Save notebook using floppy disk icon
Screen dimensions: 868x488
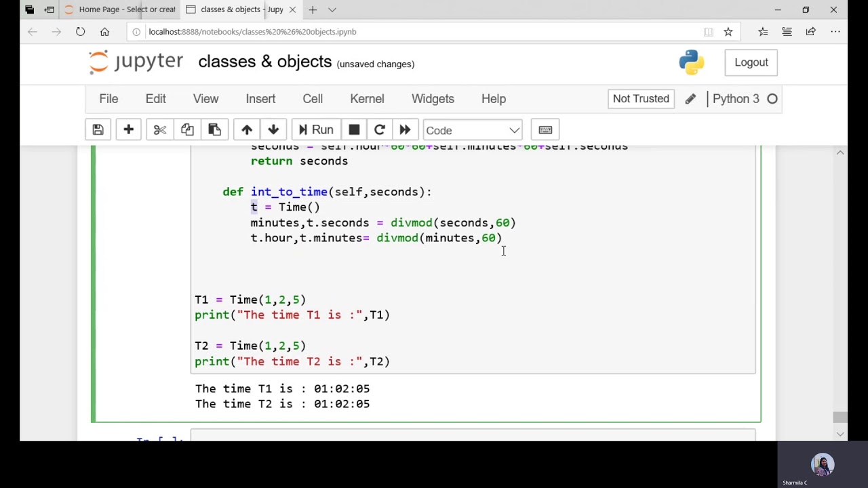(98, 130)
